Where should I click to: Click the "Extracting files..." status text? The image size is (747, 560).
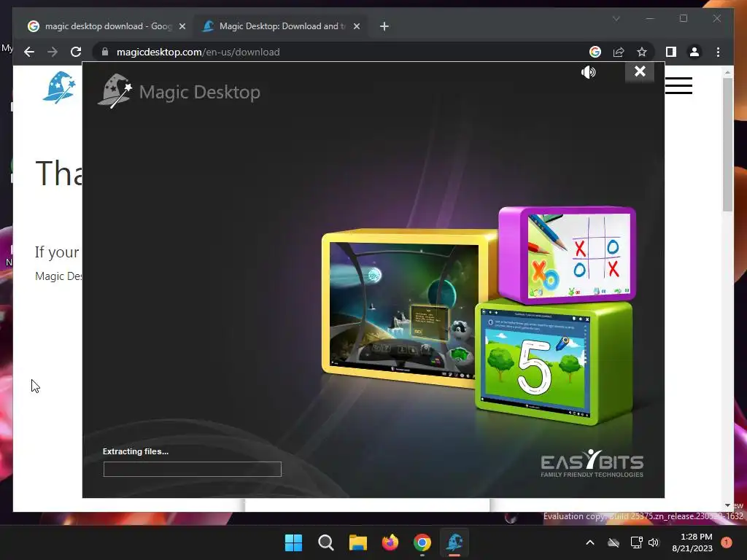click(136, 451)
